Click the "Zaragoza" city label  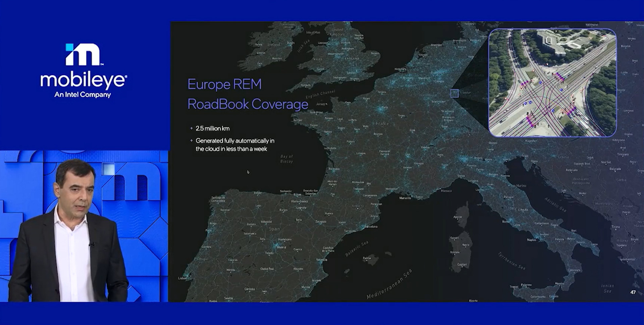(x=321, y=221)
